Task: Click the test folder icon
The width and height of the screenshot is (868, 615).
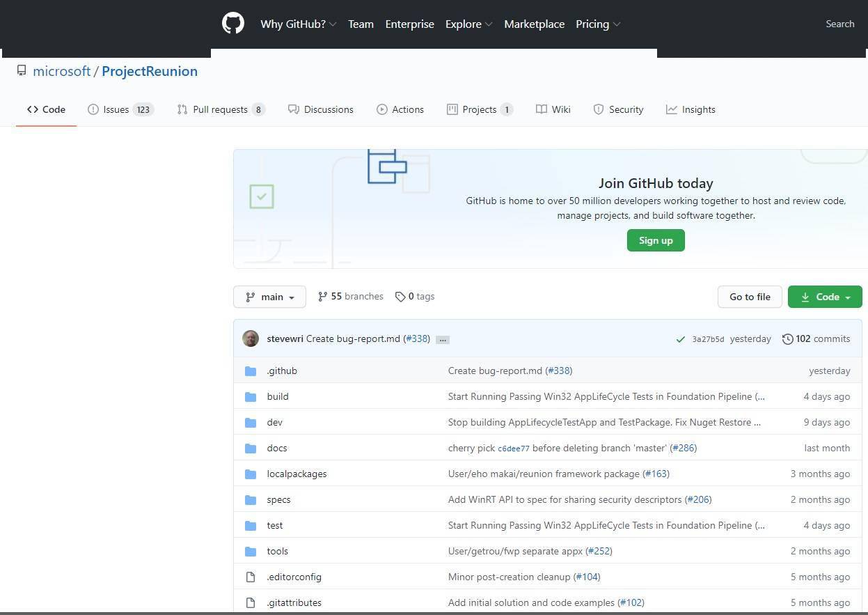Action: (251, 525)
